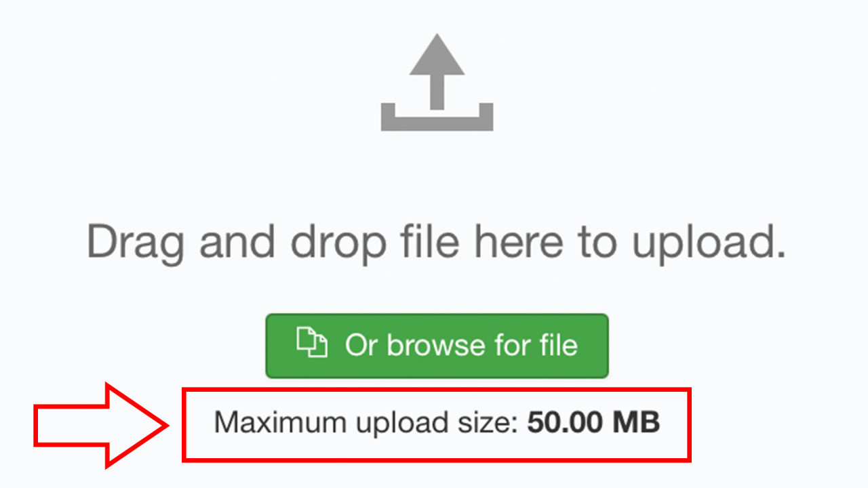Click the "MB" unit in the size limit
The image size is (868, 488).
[x=636, y=422]
